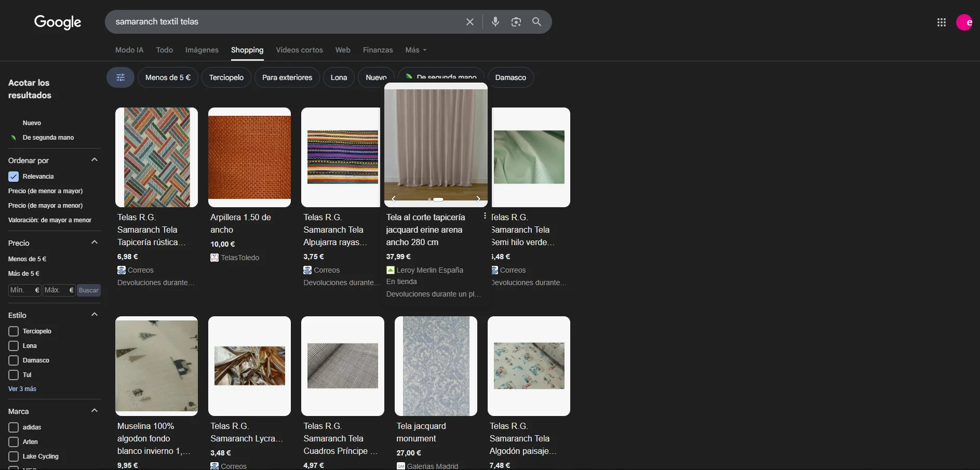980x470 pixels.
Task: Advance the curtain product image carousel
Action: 477,198
